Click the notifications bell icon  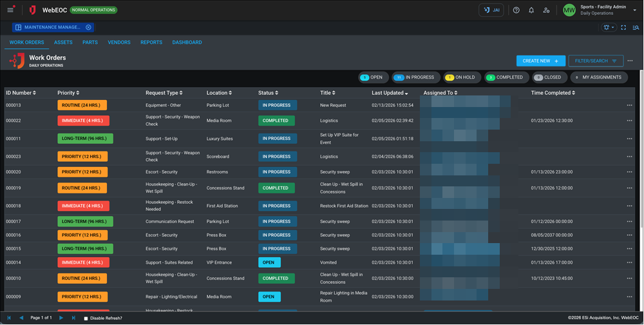pos(531,10)
